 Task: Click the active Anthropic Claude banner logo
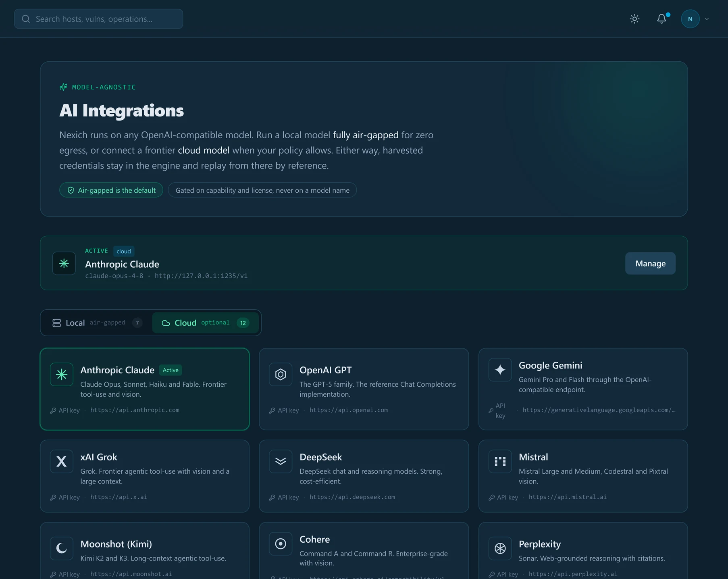pyautogui.click(x=64, y=263)
